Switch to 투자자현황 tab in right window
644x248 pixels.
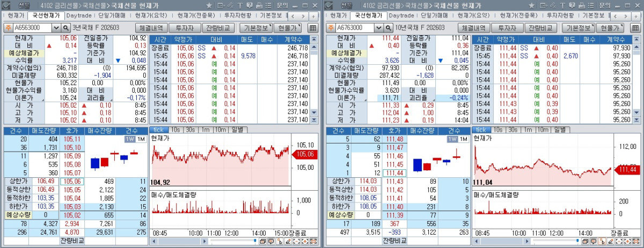[560, 16]
